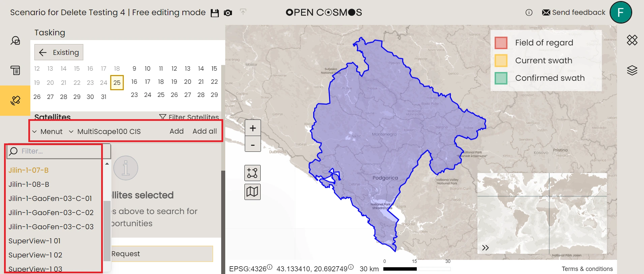Open the list panel sidebar icon

point(15,70)
